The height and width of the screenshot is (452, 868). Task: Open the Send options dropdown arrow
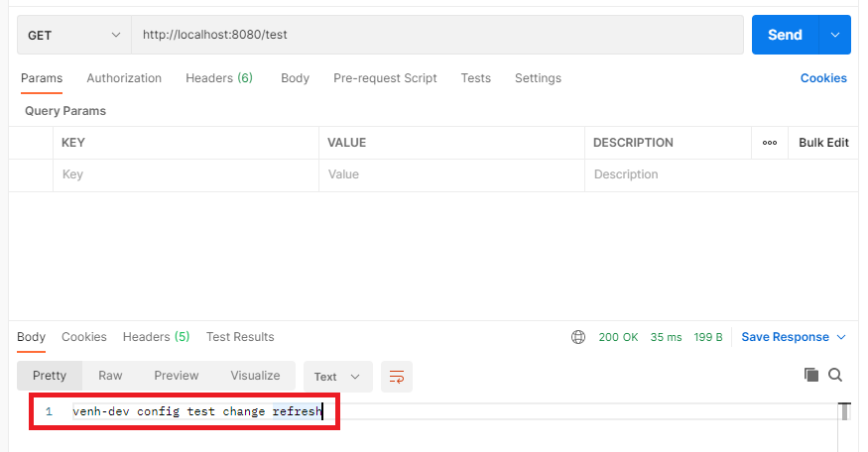835,35
